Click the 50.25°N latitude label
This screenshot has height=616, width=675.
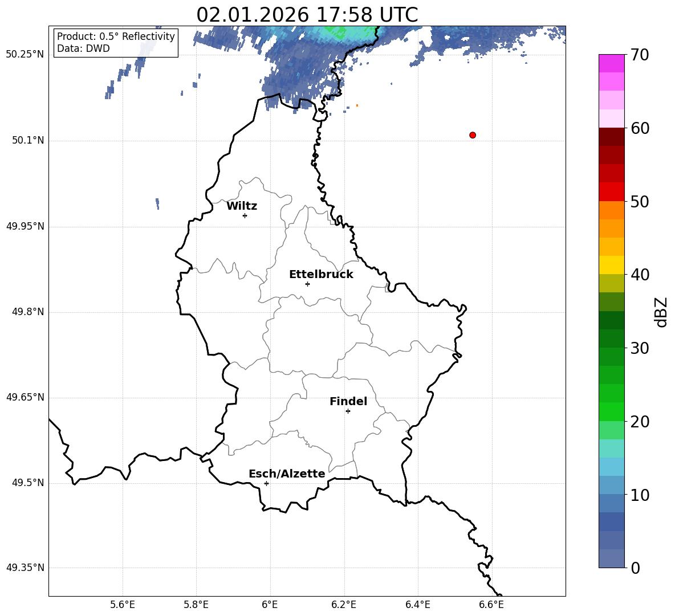coord(25,55)
